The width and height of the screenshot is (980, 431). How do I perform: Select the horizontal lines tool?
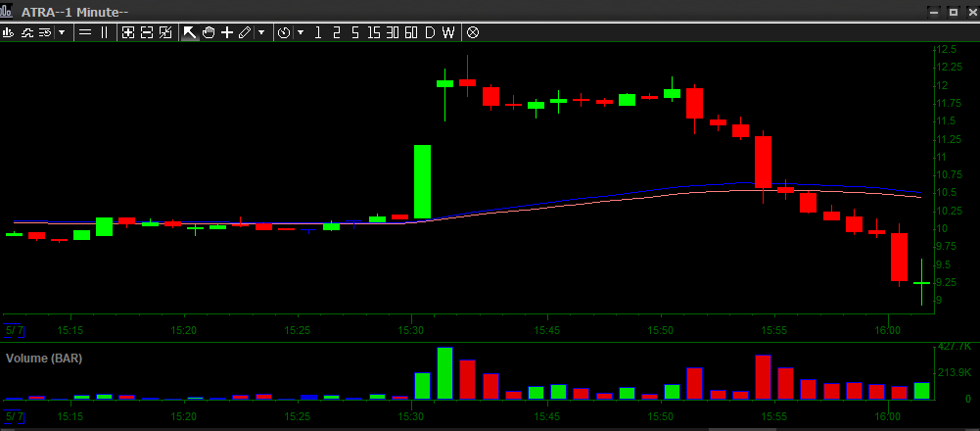pyautogui.click(x=85, y=32)
